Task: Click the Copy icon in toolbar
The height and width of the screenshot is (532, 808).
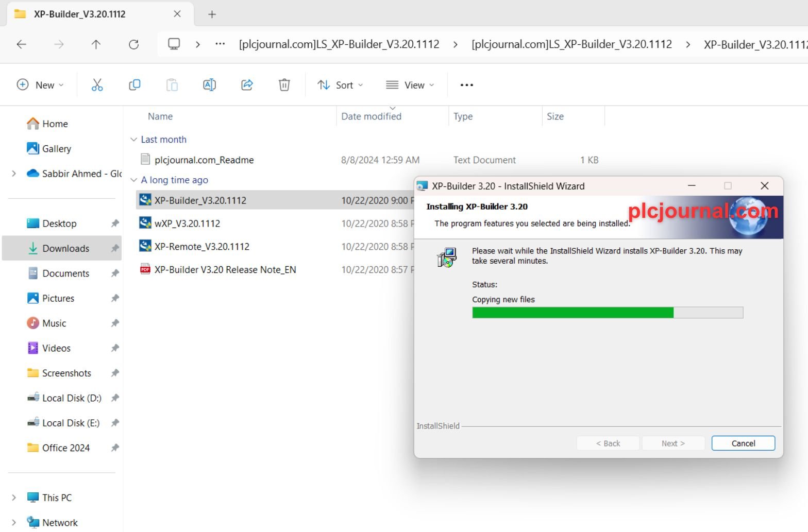Action: tap(134, 85)
